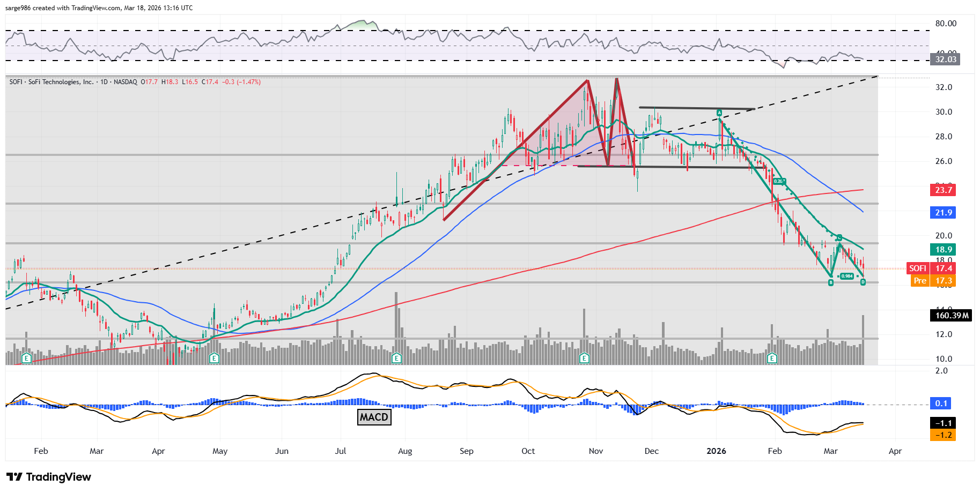This screenshot has height=493, width=980.
Task: Click point D marker of the ABCD pattern
Action: click(x=863, y=282)
